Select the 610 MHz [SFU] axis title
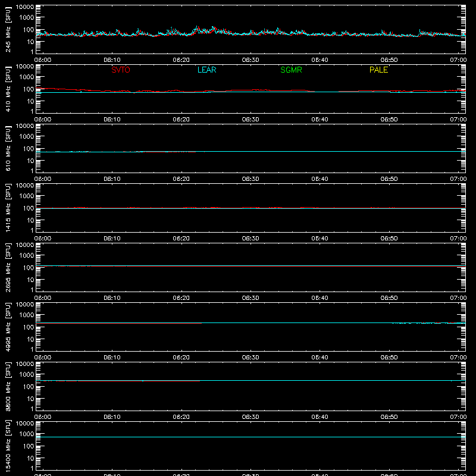Image resolution: width=476 pixels, height=476 pixels. [x=8, y=148]
